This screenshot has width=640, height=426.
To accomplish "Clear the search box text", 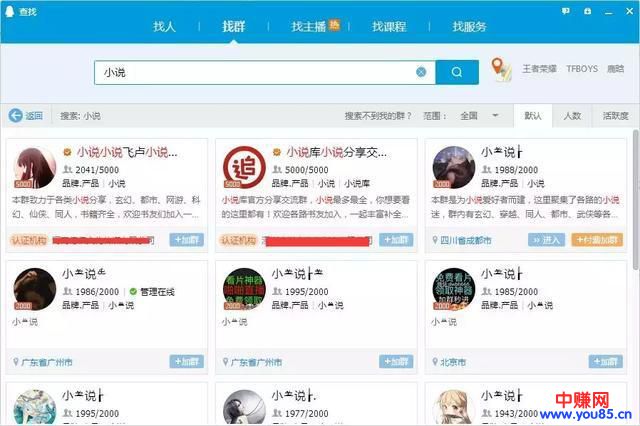I will coord(421,72).
